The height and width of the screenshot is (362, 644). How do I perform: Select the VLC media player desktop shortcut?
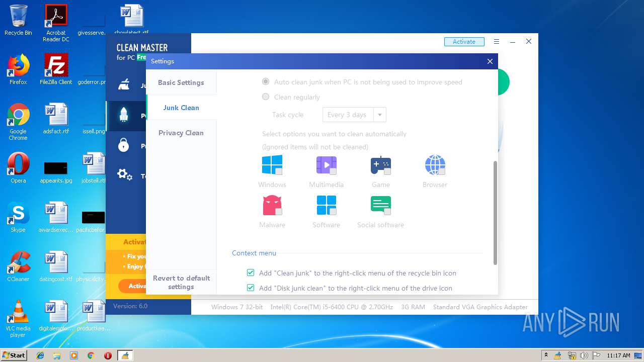point(18,319)
